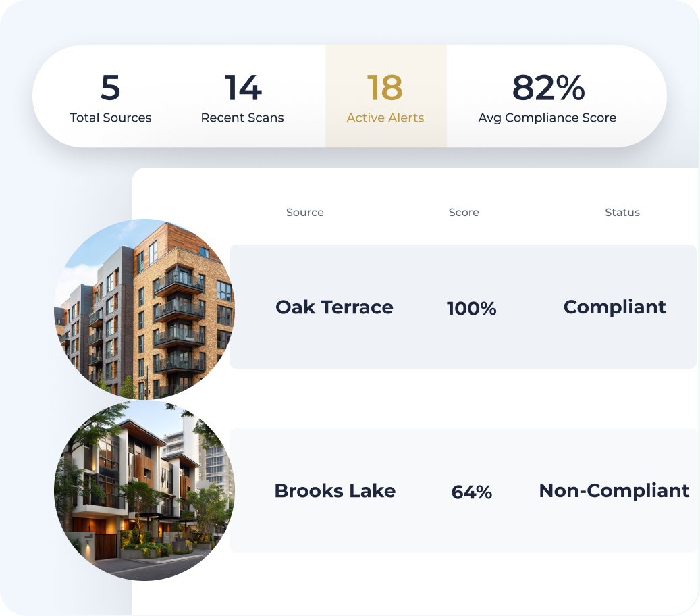Viewport: 700px width, 616px height.
Task: Click the Score column header
Action: tap(464, 212)
